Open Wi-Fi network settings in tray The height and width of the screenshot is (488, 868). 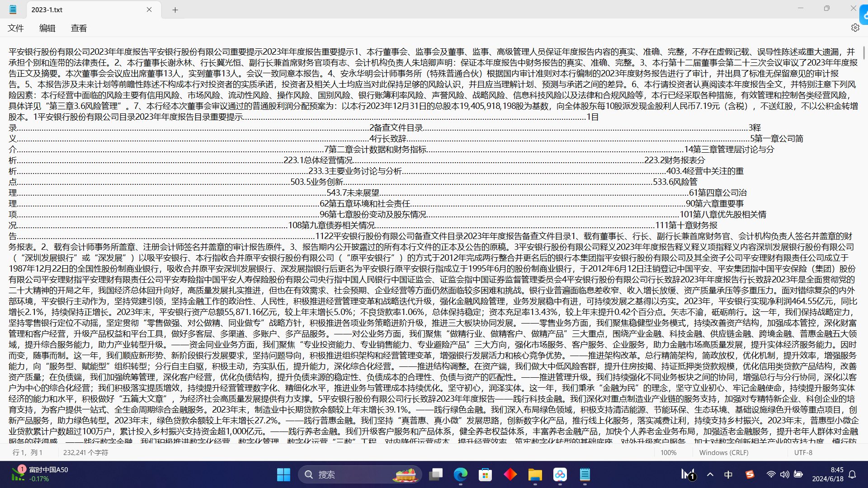pyautogui.click(x=771, y=474)
